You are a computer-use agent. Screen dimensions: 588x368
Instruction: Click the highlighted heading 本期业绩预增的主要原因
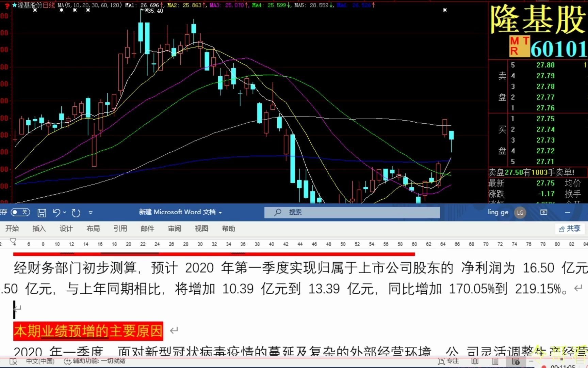point(88,331)
